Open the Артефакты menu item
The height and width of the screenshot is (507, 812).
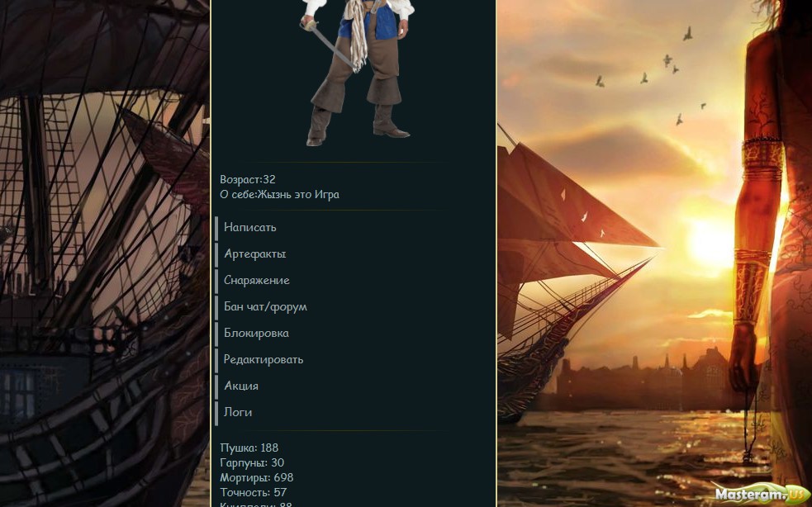tap(254, 253)
